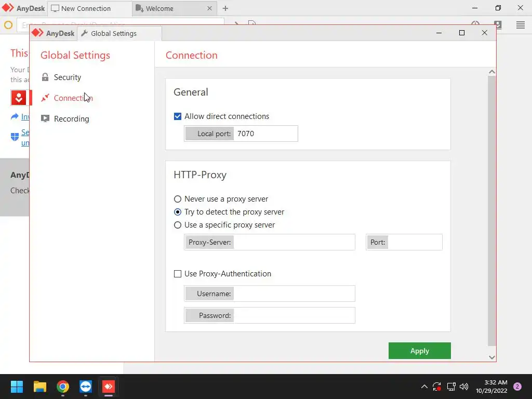Click the Recording screen icon

(45, 118)
